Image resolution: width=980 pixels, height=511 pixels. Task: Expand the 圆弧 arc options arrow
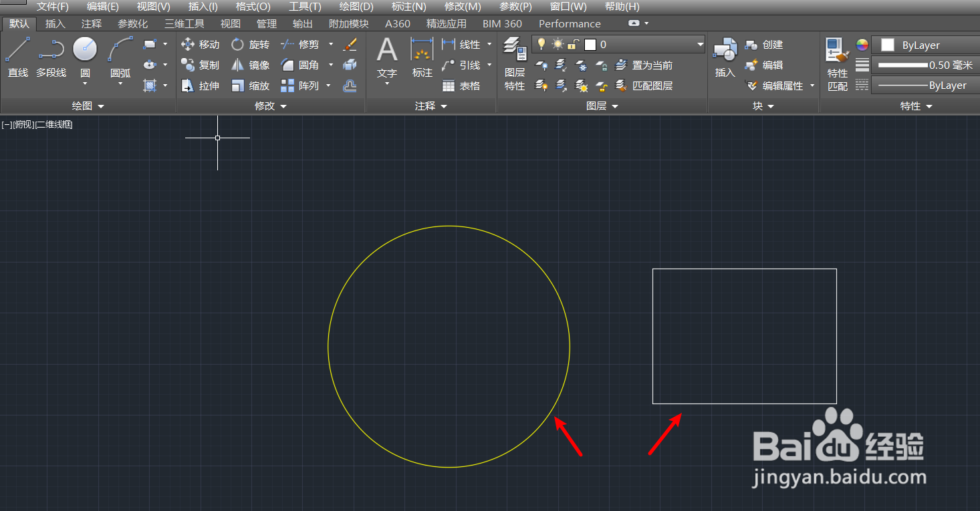120,84
